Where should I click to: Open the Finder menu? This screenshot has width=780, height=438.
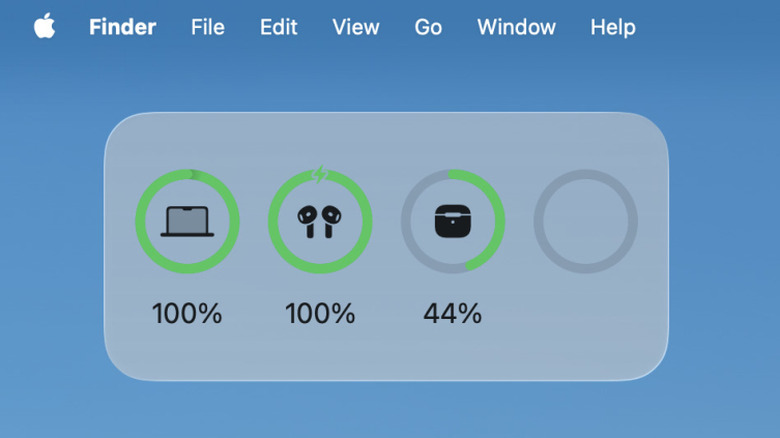pos(122,27)
